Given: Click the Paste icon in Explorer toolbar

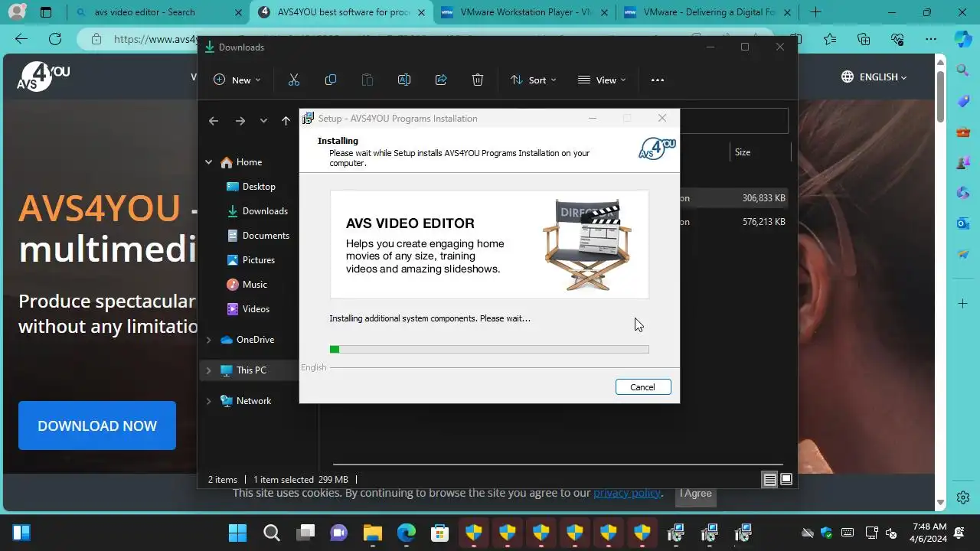Looking at the screenshot, I should coord(367,80).
